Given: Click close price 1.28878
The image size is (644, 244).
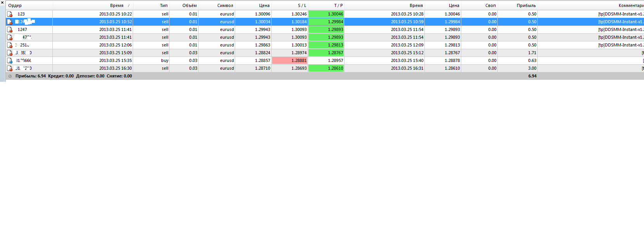Looking at the screenshot, I should (452, 60).
